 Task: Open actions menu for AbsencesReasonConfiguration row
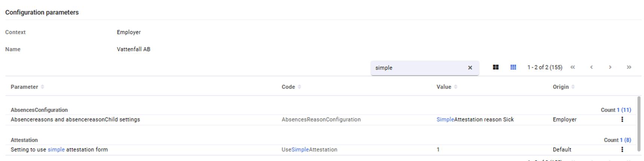coord(622,119)
